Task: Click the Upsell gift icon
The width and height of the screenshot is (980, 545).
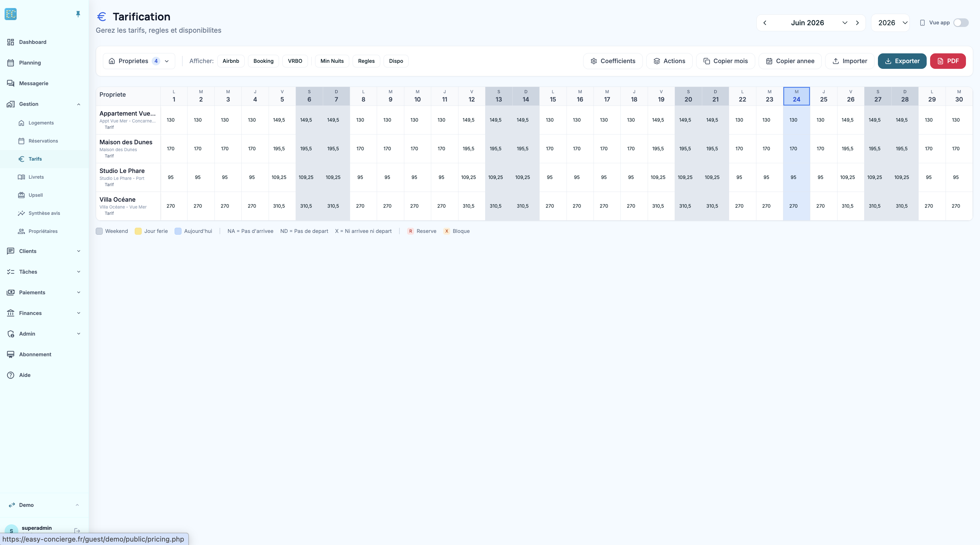Action: [21, 195]
